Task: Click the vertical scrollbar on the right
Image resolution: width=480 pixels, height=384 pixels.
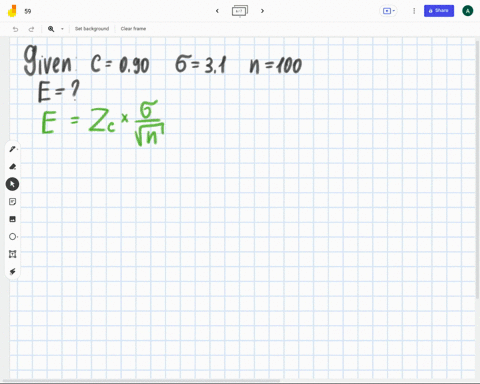Action: (x=478, y=169)
